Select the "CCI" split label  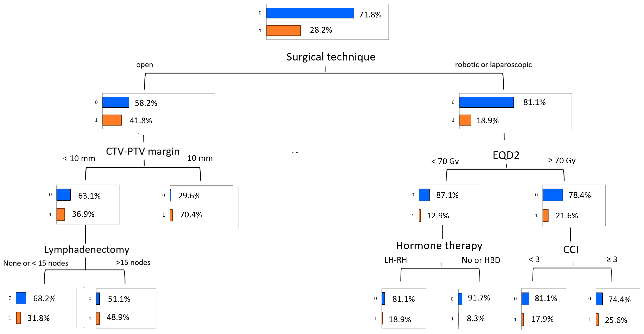pyautogui.click(x=570, y=250)
